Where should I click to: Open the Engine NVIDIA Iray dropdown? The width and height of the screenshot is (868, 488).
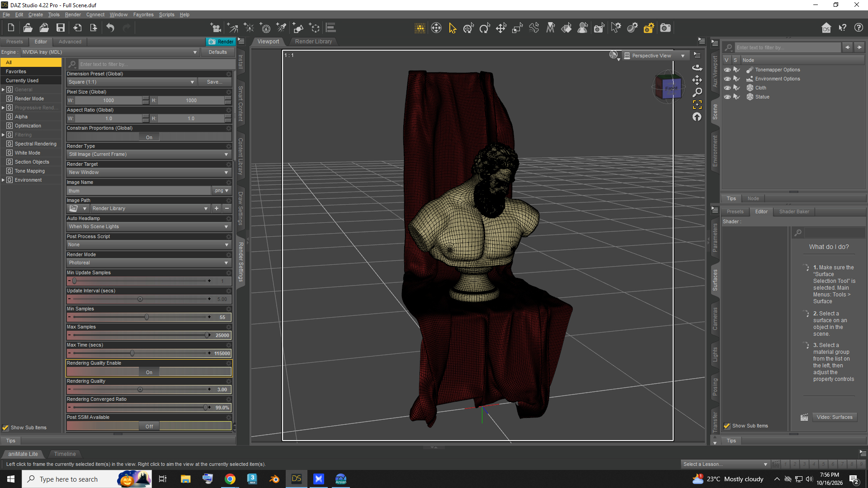110,52
